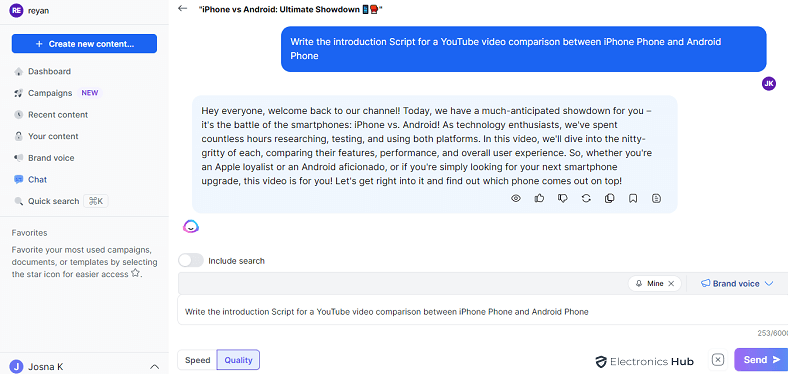Give the response a thumbs down

coord(563,199)
